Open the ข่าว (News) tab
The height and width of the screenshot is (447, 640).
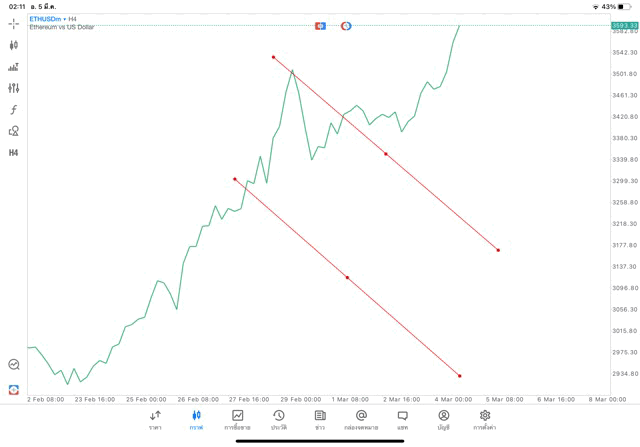[x=320, y=419]
